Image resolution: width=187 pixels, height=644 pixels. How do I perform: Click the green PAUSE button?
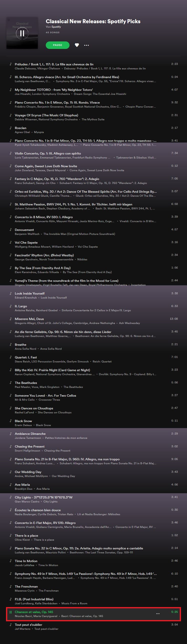click(x=57, y=45)
